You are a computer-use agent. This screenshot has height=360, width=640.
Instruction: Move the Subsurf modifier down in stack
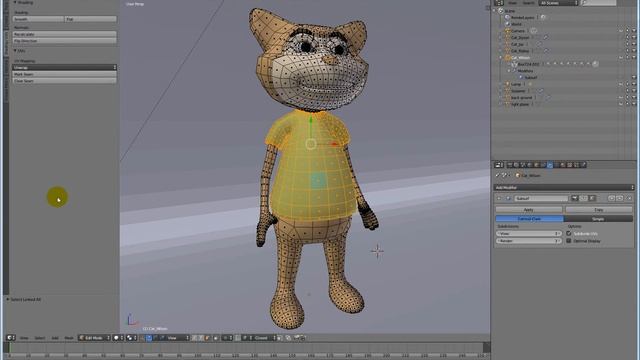click(x=620, y=198)
